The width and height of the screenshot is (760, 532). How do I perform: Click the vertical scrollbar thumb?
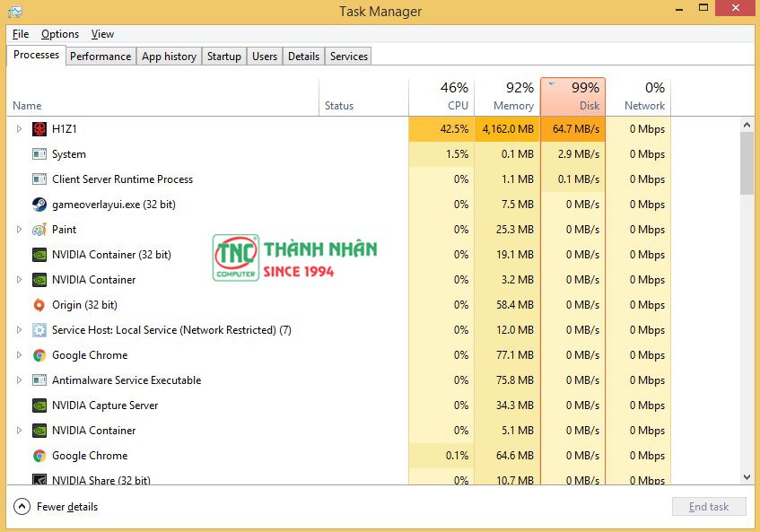tap(747, 163)
